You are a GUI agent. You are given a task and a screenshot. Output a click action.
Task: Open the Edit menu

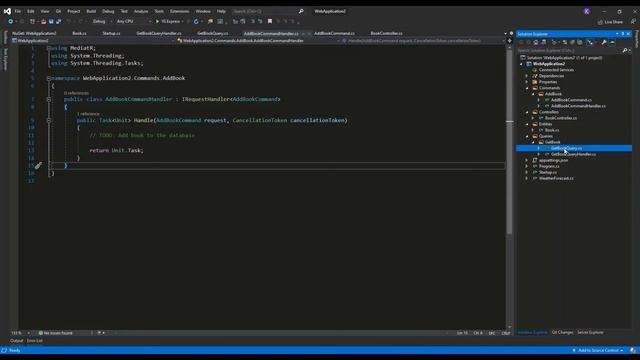pos(31,11)
